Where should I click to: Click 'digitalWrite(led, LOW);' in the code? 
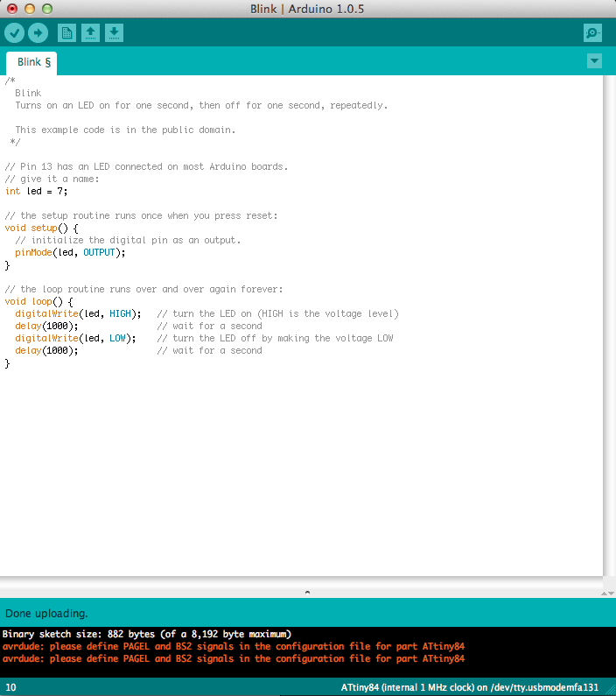click(75, 338)
